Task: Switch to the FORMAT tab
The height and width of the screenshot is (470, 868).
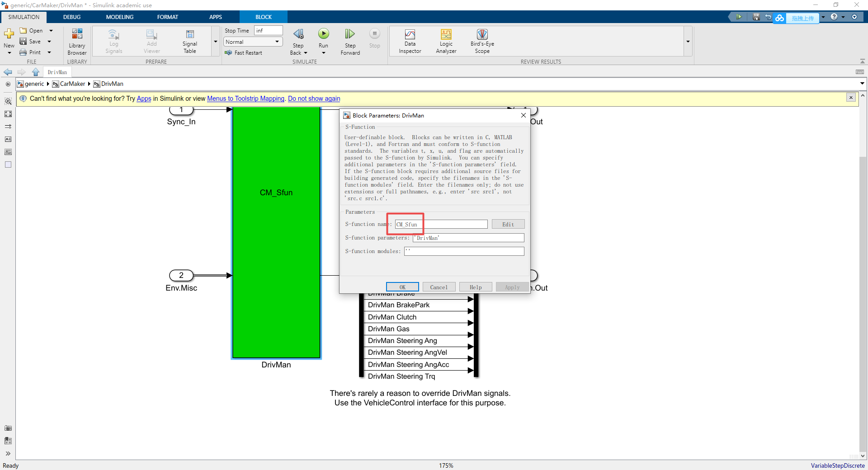Action: [x=168, y=17]
